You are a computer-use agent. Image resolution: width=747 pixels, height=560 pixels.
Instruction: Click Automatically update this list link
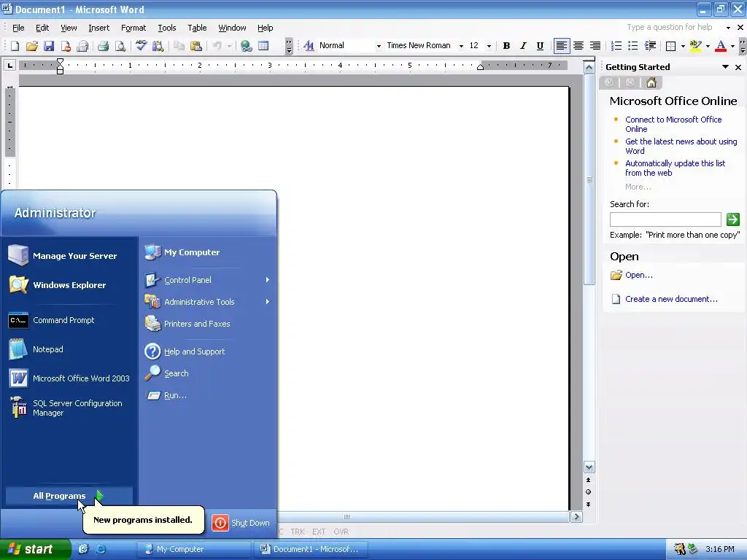[x=675, y=168]
